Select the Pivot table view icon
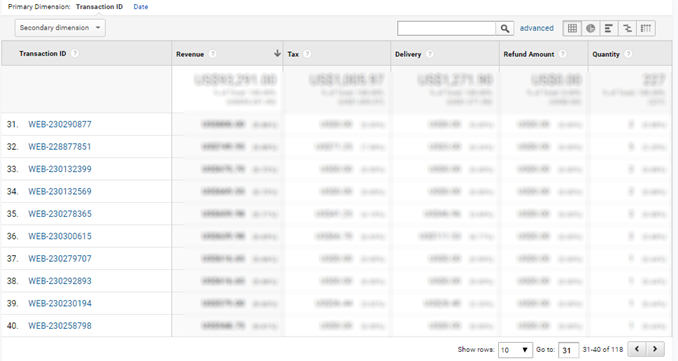The height and width of the screenshot is (361, 678). (646, 29)
